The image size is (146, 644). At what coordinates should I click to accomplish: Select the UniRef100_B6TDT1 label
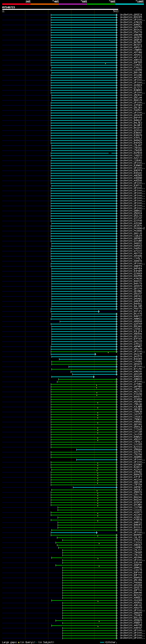point(131,45)
